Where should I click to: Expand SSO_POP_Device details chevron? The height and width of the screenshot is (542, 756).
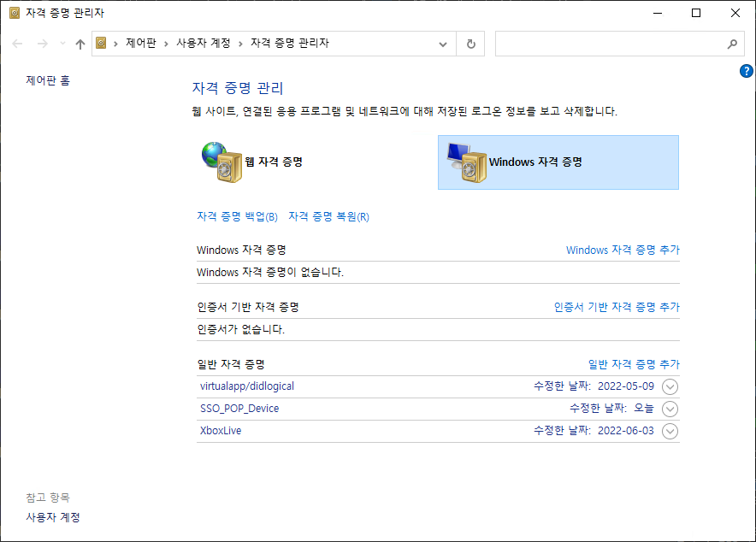click(x=670, y=409)
